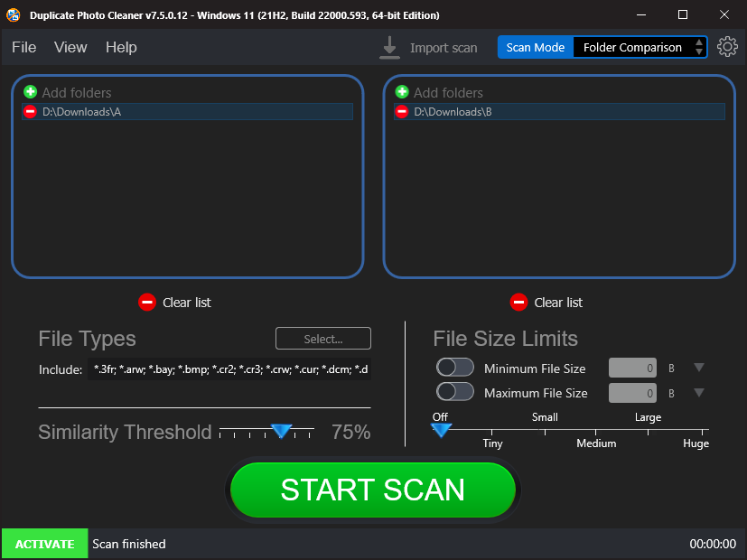Open the View menu
This screenshot has width=747, height=560.
click(x=70, y=47)
